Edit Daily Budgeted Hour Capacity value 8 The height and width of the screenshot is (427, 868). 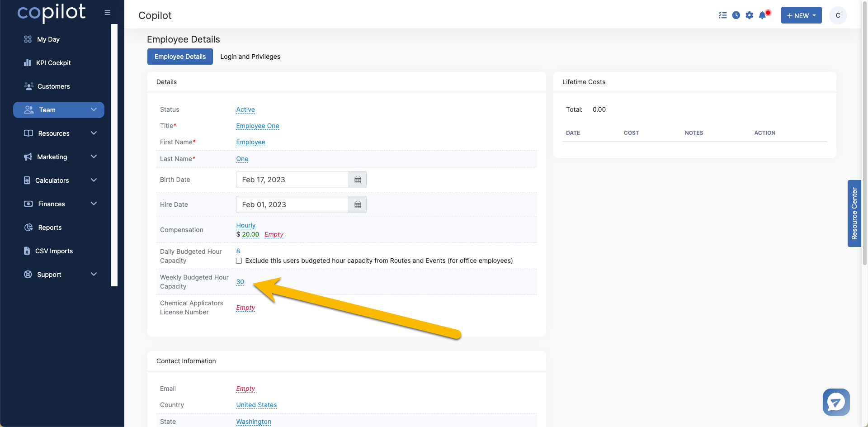click(238, 251)
